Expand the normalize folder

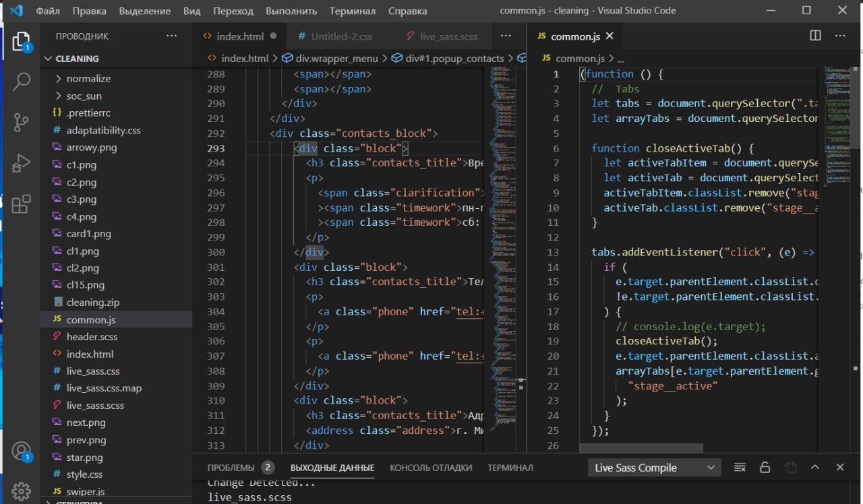coord(116,78)
